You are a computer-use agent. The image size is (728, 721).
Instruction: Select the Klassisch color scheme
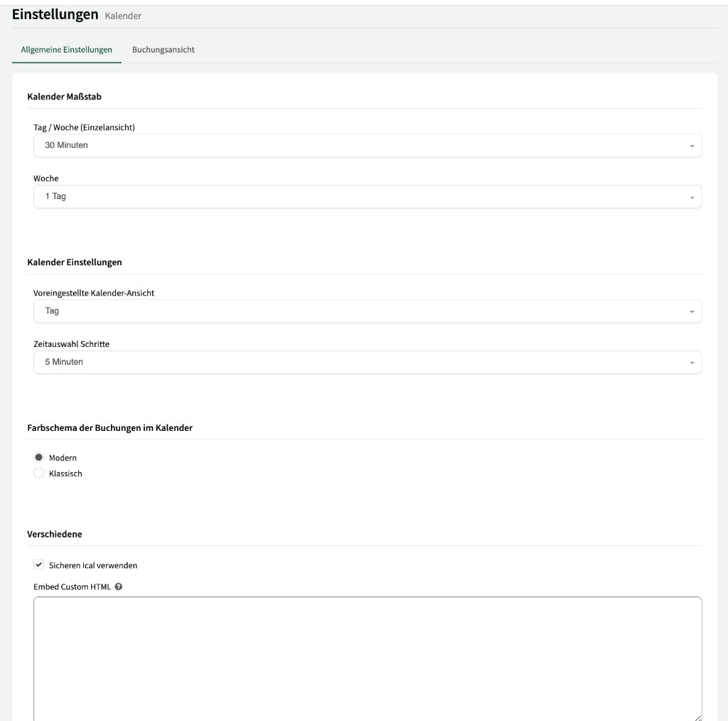39,472
